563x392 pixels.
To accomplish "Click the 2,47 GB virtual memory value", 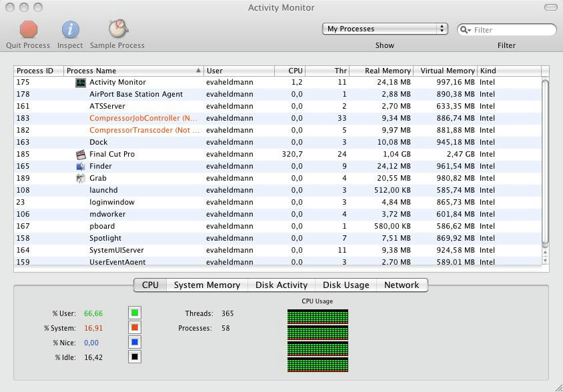I will [461, 155].
